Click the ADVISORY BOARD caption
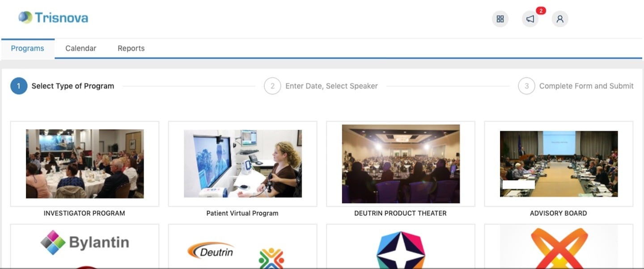Image resolution: width=644 pixels, height=269 pixels. 559,213
